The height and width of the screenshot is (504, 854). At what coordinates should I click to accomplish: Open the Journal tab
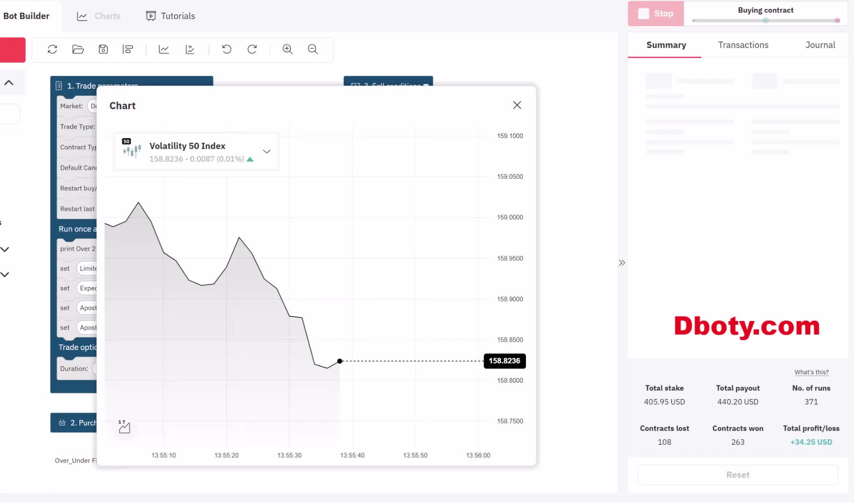[820, 45]
